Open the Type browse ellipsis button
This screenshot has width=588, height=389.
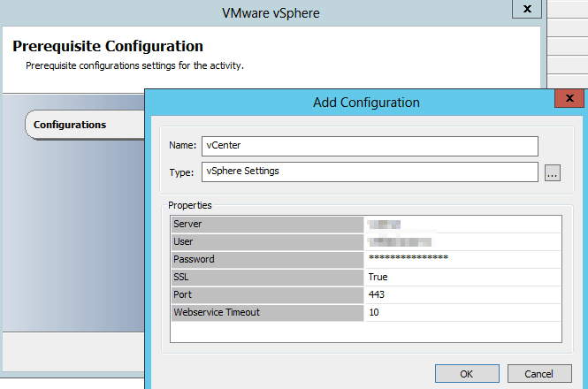click(x=553, y=173)
